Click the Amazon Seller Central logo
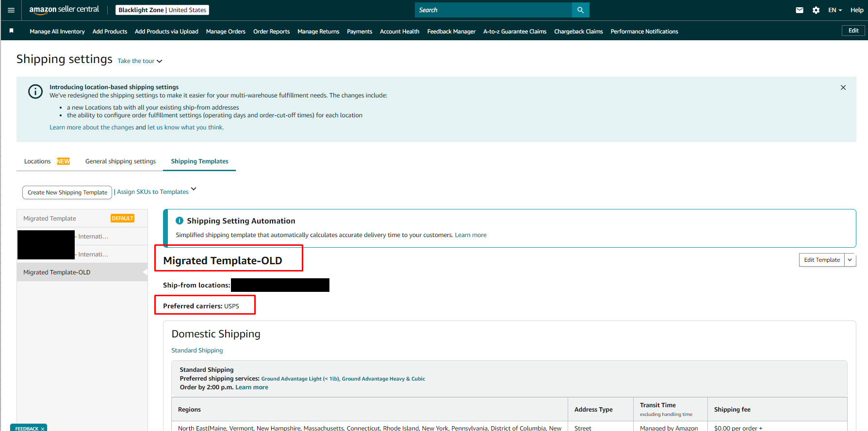 pyautogui.click(x=64, y=10)
